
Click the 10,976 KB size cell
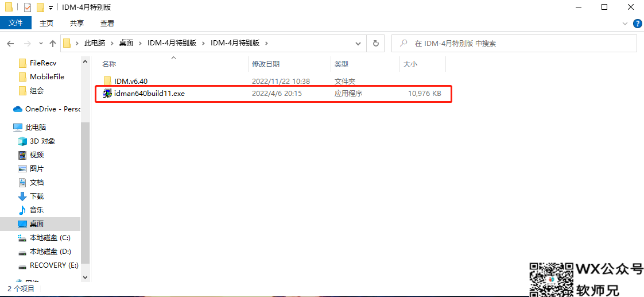425,94
